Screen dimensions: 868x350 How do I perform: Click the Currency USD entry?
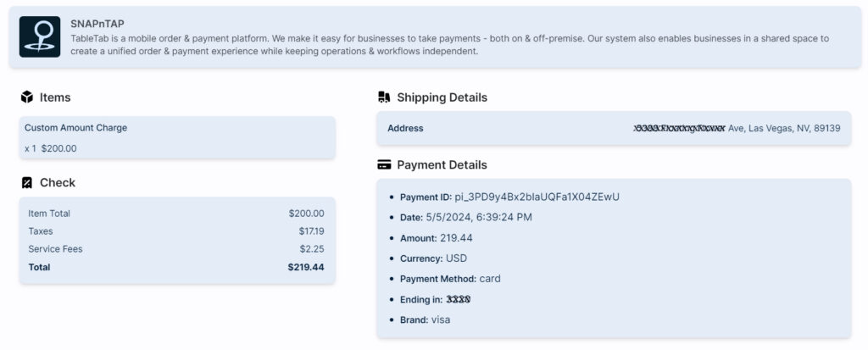433,258
